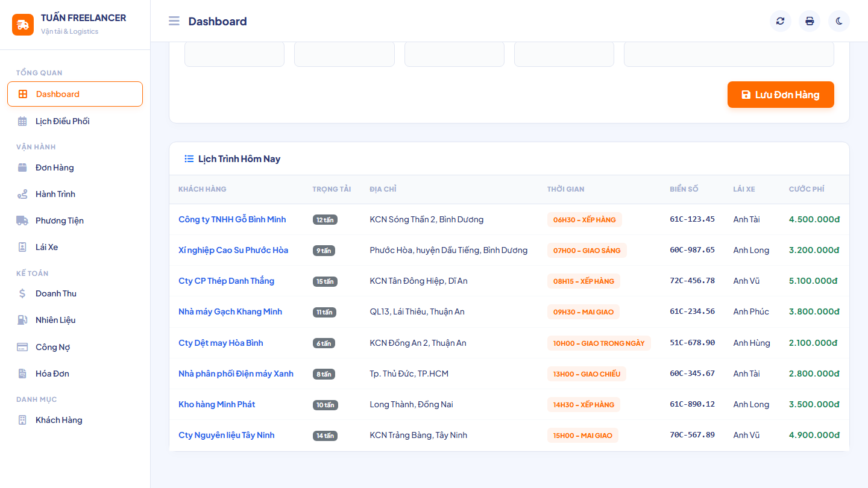Screen dimensions: 868x488
Task: Click the KHÁCH HÀNG column header
Action: coord(203,189)
